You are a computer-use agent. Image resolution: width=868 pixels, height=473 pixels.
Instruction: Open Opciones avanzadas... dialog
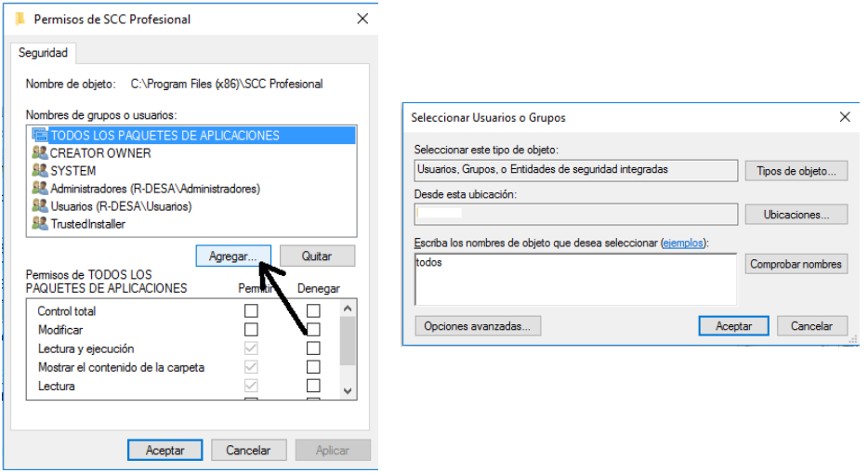click(477, 326)
